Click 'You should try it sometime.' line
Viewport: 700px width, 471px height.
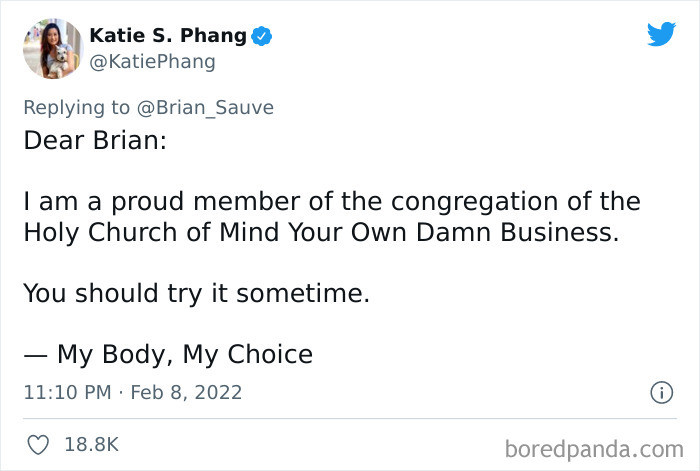coord(196,294)
